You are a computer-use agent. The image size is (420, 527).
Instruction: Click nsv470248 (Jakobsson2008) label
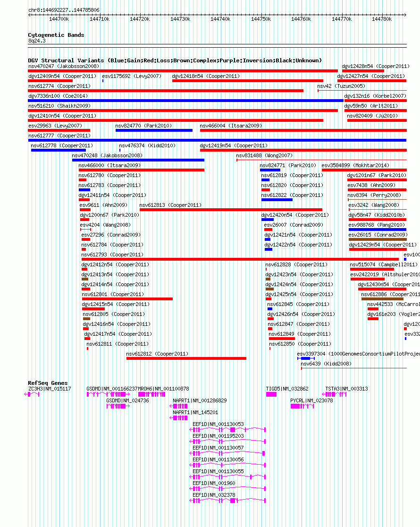click(x=107, y=156)
